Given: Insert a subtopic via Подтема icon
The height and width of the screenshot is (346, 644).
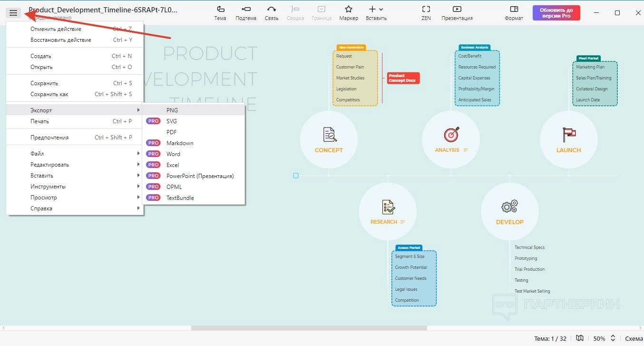Looking at the screenshot, I should coord(246,13).
